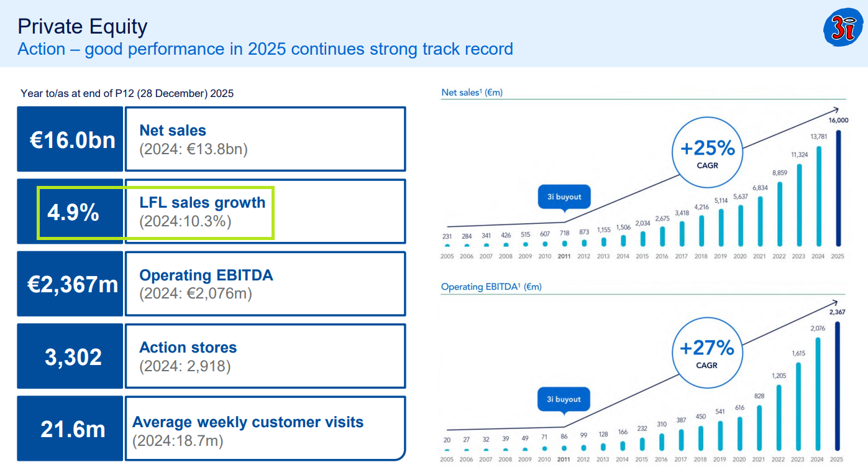The width and height of the screenshot is (868, 467).
Task: Click the 4.9% figure
Action: pos(73,212)
